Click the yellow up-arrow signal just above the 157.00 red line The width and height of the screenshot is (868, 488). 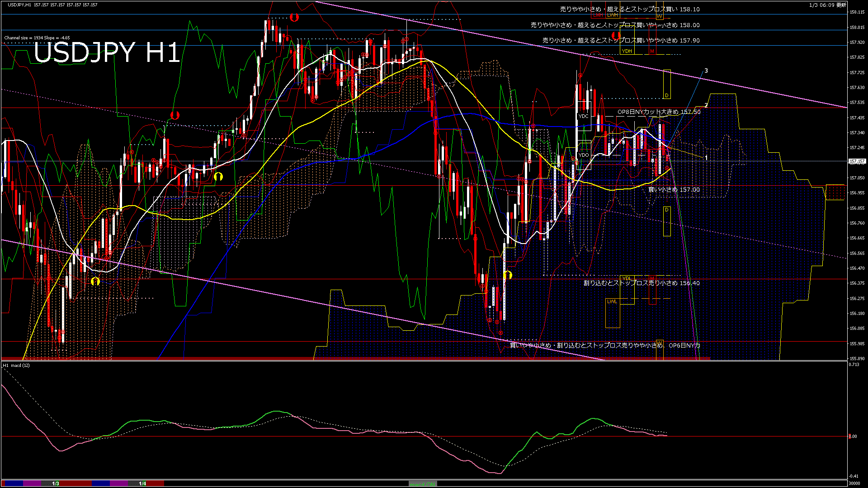(x=218, y=176)
